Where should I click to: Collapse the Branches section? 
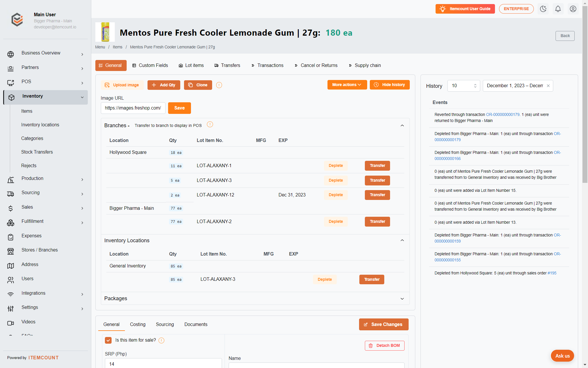coord(402,125)
